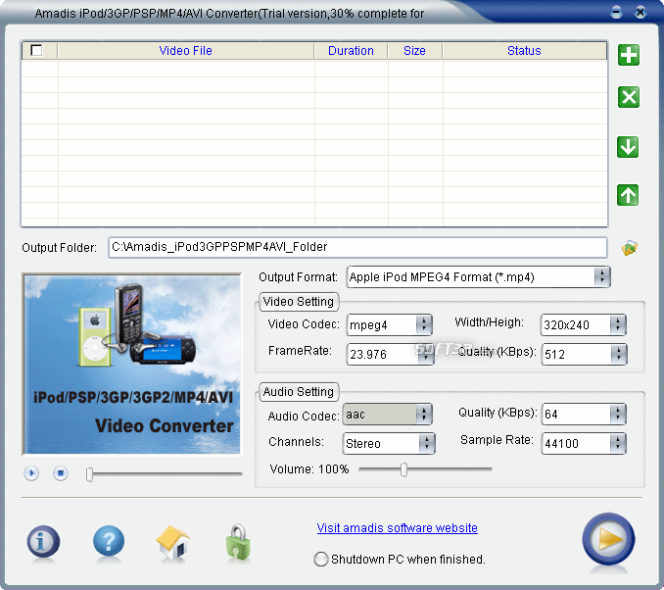664x590 pixels.
Task: Close the converter window
Action: coord(641,12)
